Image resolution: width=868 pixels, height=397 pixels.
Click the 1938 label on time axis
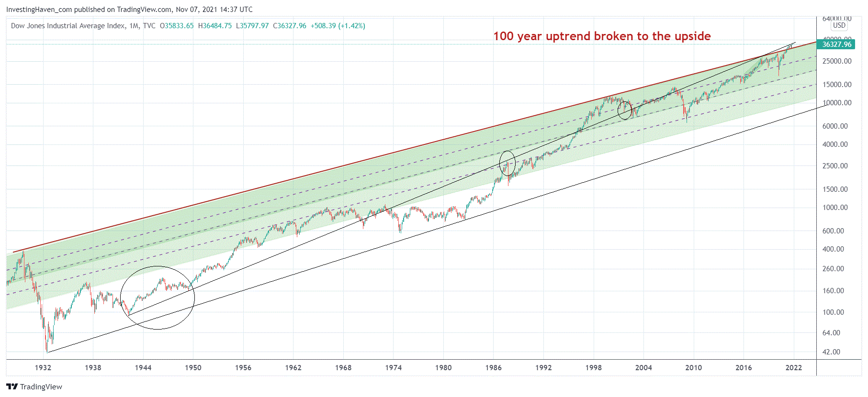click(93, 367)
